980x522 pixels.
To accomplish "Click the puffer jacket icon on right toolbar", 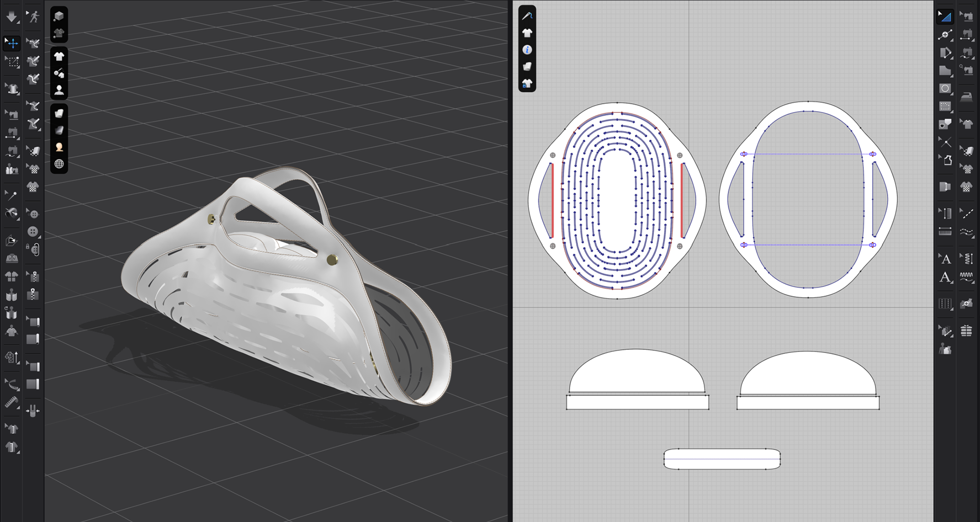I will point(967,331).
